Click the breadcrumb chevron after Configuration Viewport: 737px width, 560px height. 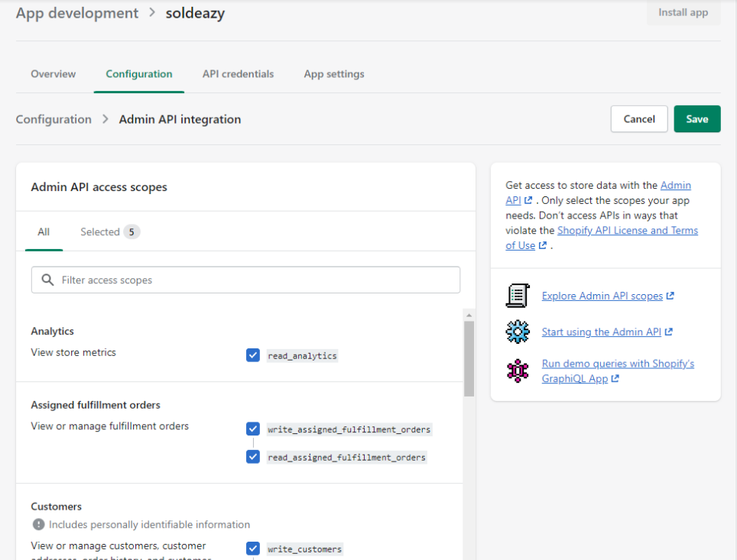tap(106, 119)
